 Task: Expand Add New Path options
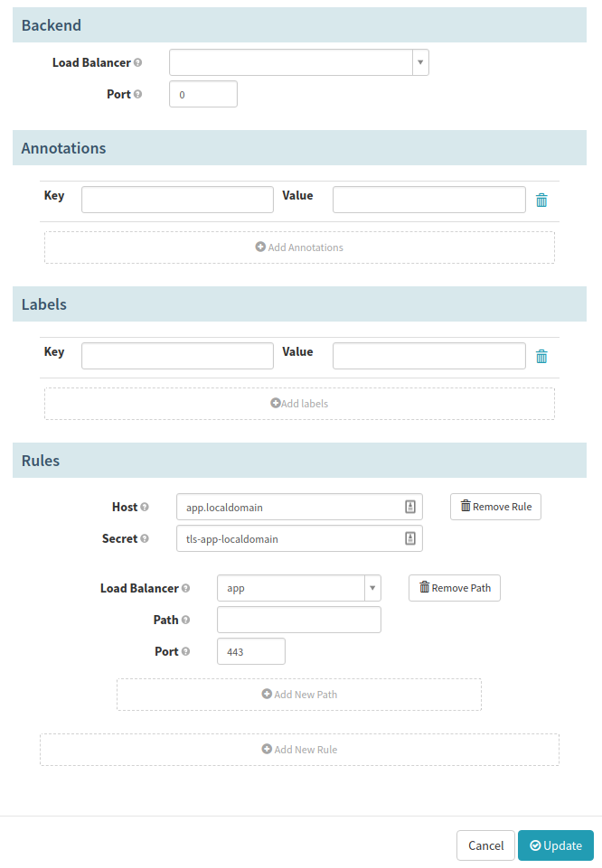(299, 694)
